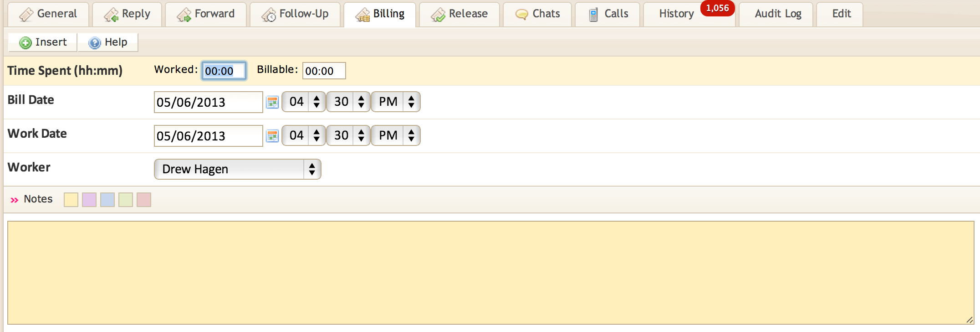Click the Release tab ticket icon
Image resolution: width=980 pixels, height=332 pixels.
(x=438, y=15)
